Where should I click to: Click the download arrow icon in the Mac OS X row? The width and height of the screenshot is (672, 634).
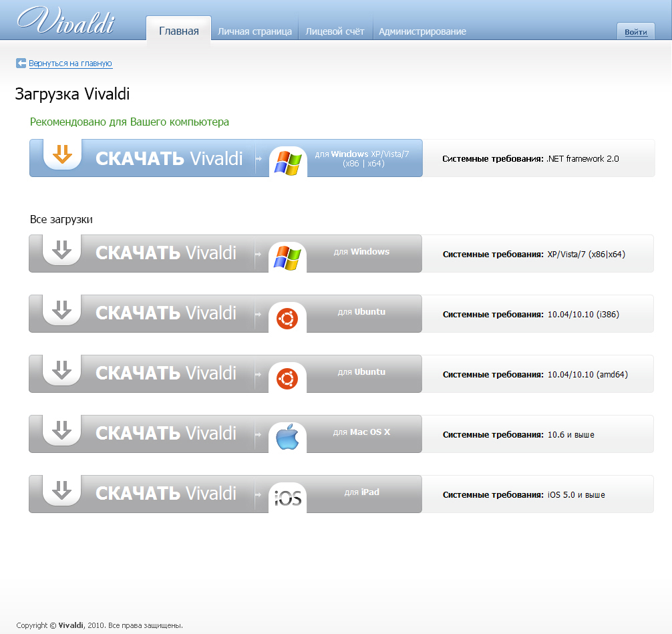(61, 430)
